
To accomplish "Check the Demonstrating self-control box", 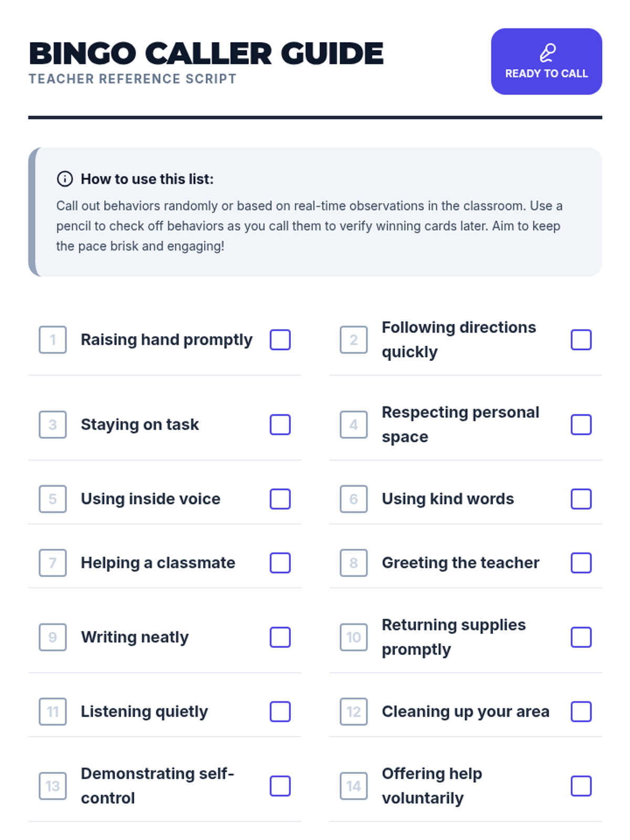I will [x=280, y=786].
